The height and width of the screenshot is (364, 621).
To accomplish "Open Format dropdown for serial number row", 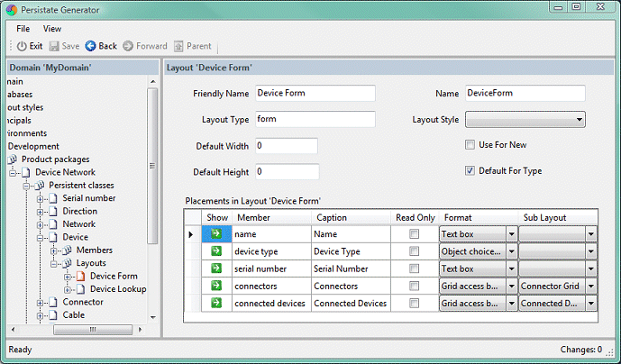I will [512, 268].
